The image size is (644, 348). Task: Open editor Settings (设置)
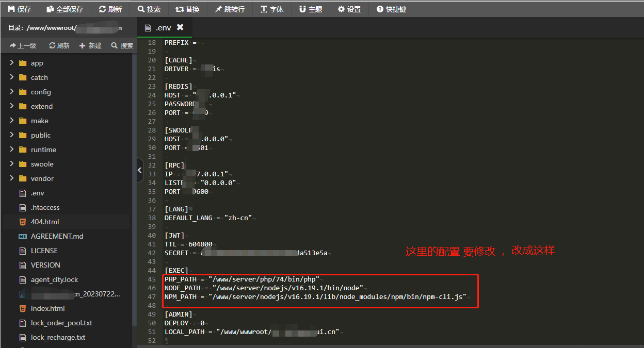[349, 9]
